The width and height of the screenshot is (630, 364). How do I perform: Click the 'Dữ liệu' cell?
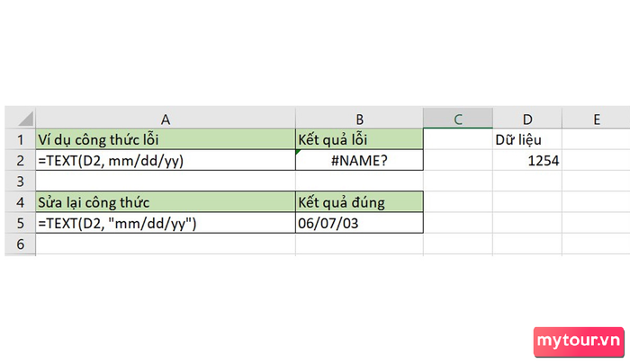point(527,139)
